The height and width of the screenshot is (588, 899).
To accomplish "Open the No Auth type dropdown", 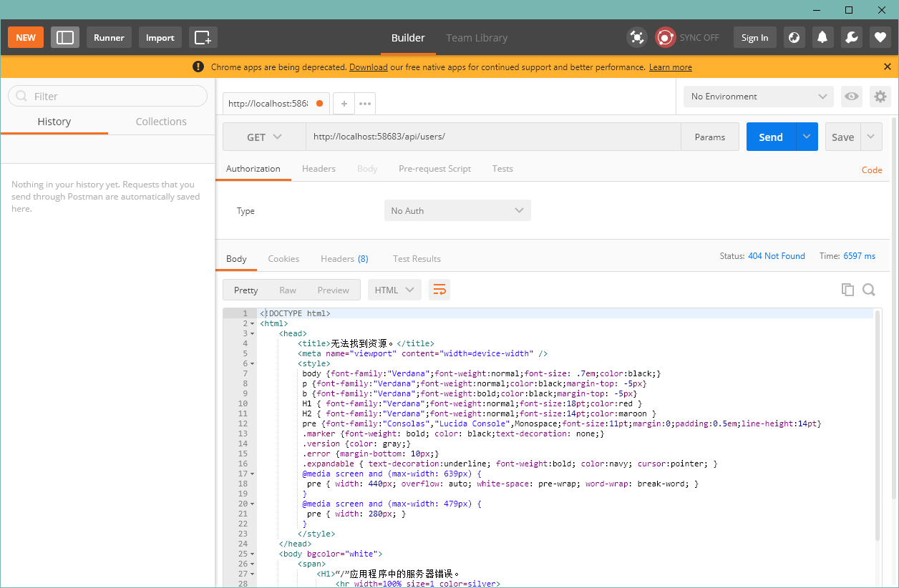I will pyautogui.click(x=457, y=210).
